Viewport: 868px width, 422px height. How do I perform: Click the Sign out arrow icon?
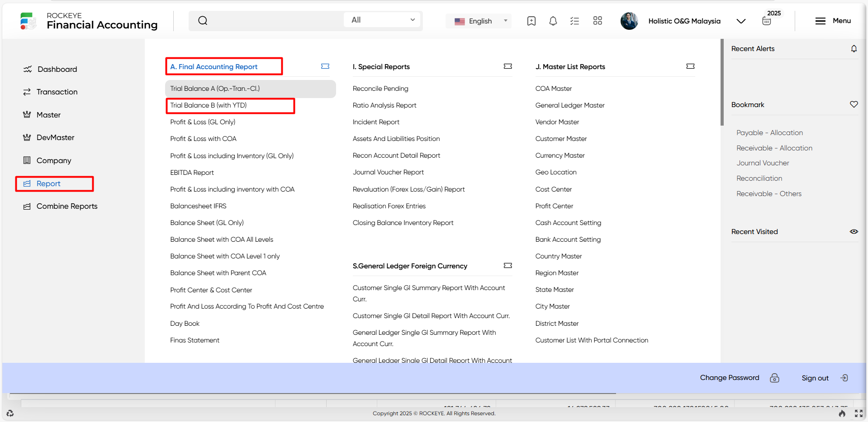[844, 378]
